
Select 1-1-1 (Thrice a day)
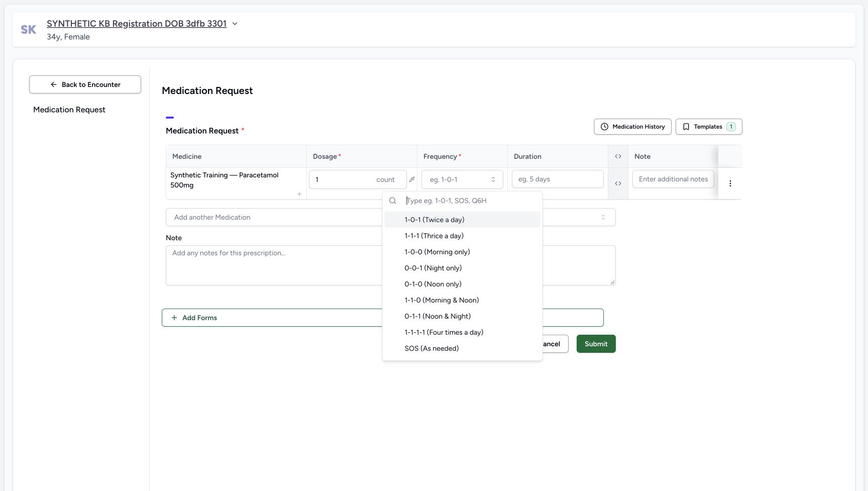click(x=462, y=236)
